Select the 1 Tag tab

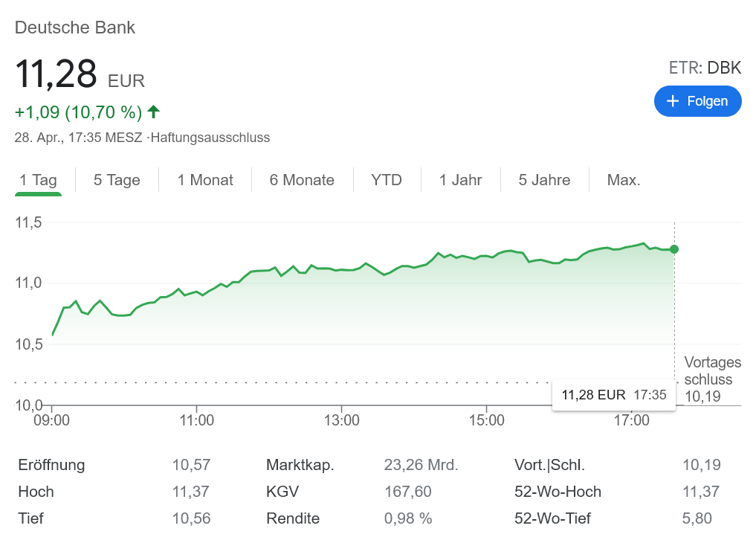tap(38, 180)
